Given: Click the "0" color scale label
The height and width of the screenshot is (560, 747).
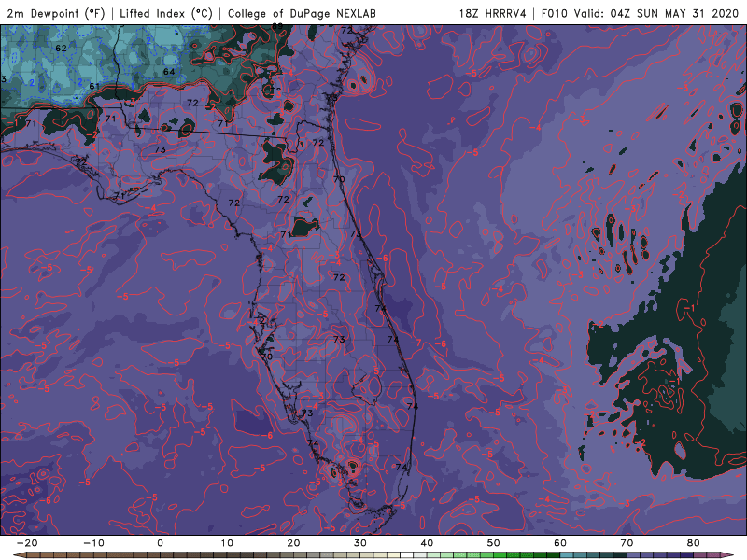Looking at the screenshot, I should click(x=160, y=543).
